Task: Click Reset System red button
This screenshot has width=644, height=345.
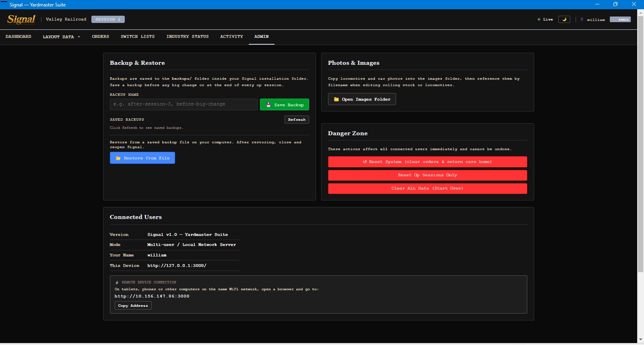Action: pos(427,162)
